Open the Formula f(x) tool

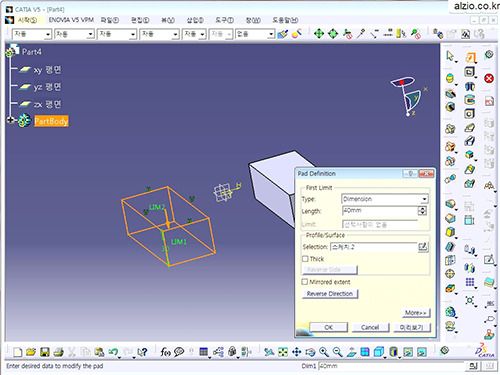[x=165, y=352]
